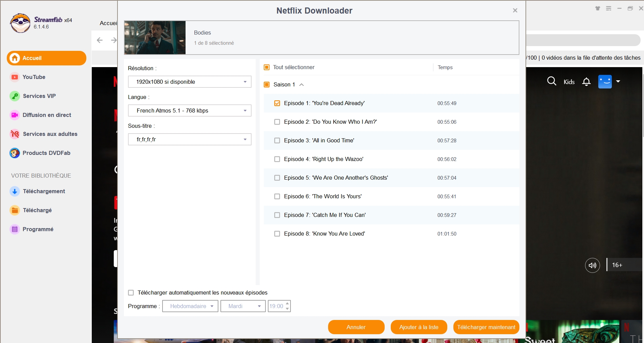Increase the 19:00 time with up arrow
This screenshot has width=644, height=343.
tap(287, 303)
